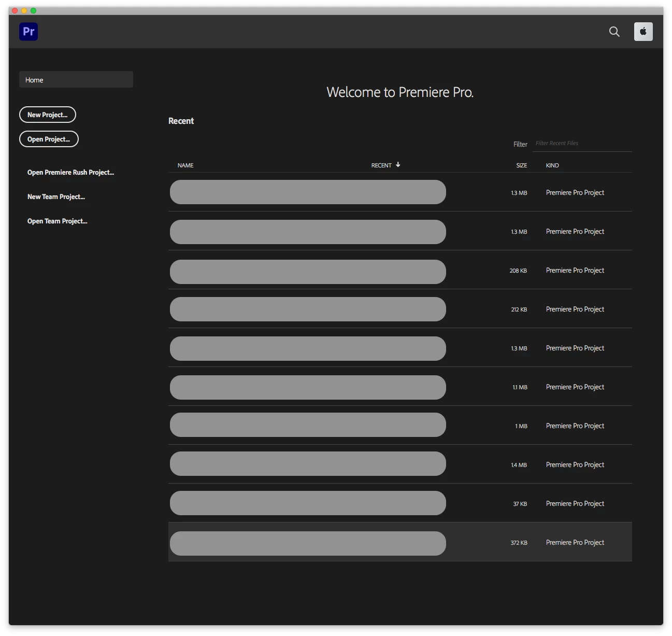Sort list by NAME column header
The image size is (672, 636).
pos(185,165)
